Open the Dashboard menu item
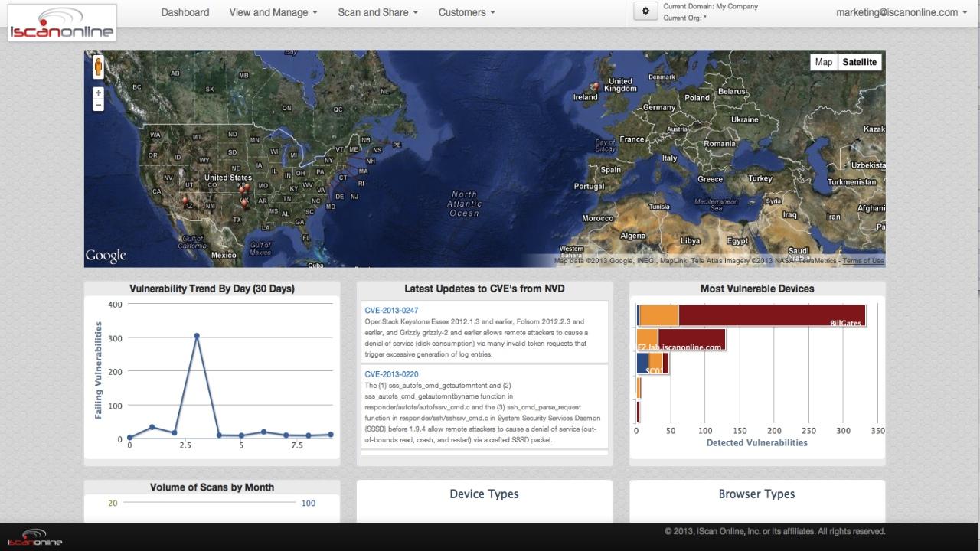 point(185,12)
